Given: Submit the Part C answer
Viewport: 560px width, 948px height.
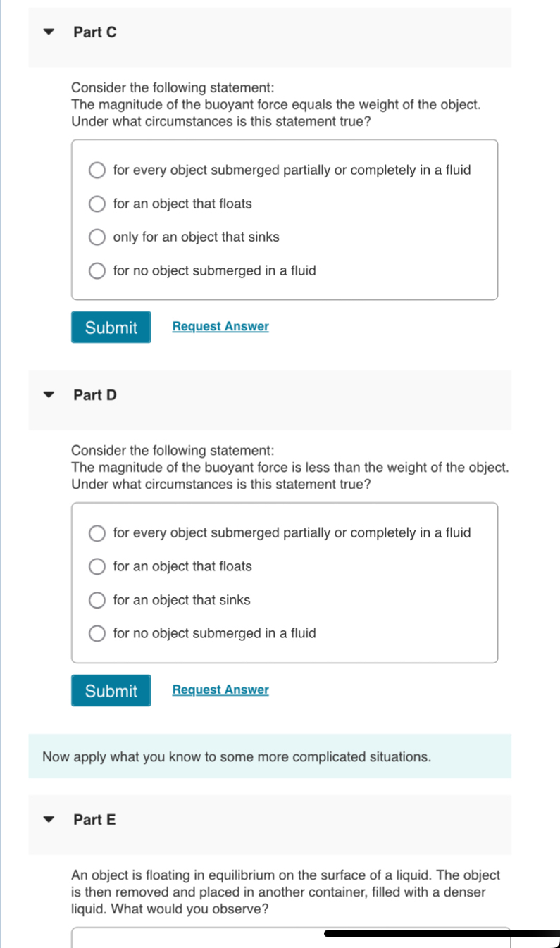Looking at the screenshot, I should coord(111,327).
